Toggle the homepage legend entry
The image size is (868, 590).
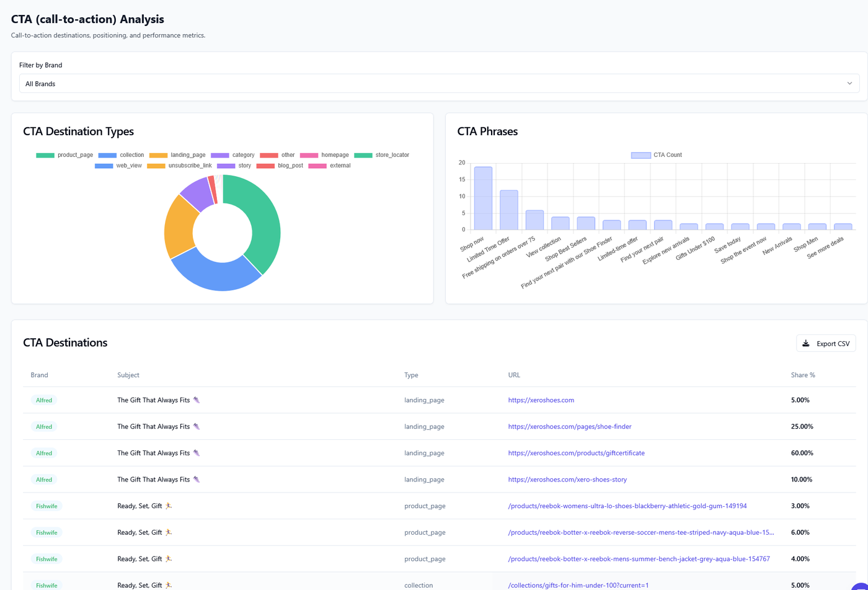point(324,155)
